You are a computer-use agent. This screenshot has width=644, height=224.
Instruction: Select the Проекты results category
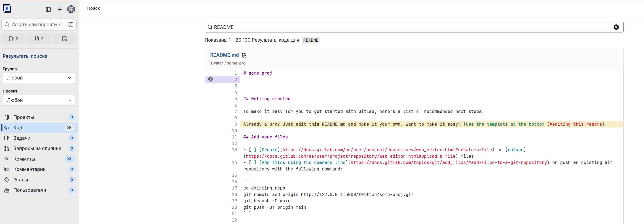23,117
